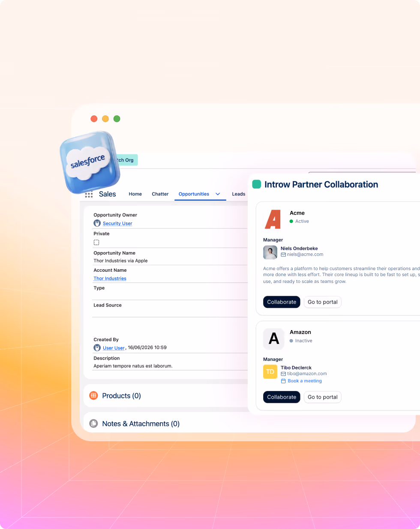The image size is (420, 529).
Task: Click the Salesforce cloud logo badge
Action: (x=90, y=162)
